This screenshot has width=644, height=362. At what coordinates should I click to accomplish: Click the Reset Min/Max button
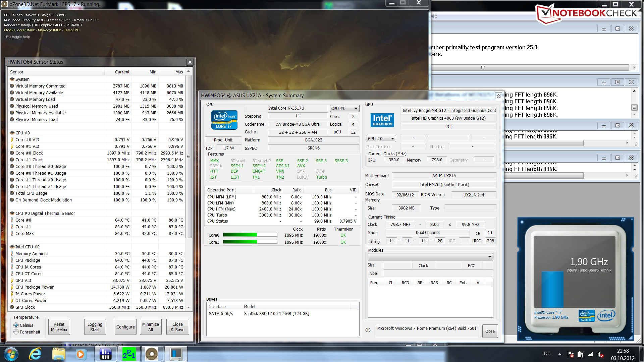[59, 327]
